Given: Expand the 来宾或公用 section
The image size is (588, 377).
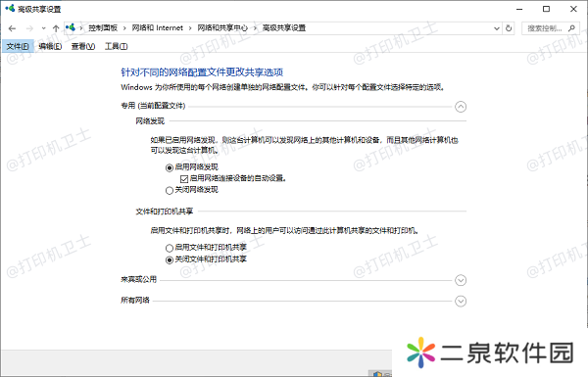Looking at the screenshot, I should (461, 280).
